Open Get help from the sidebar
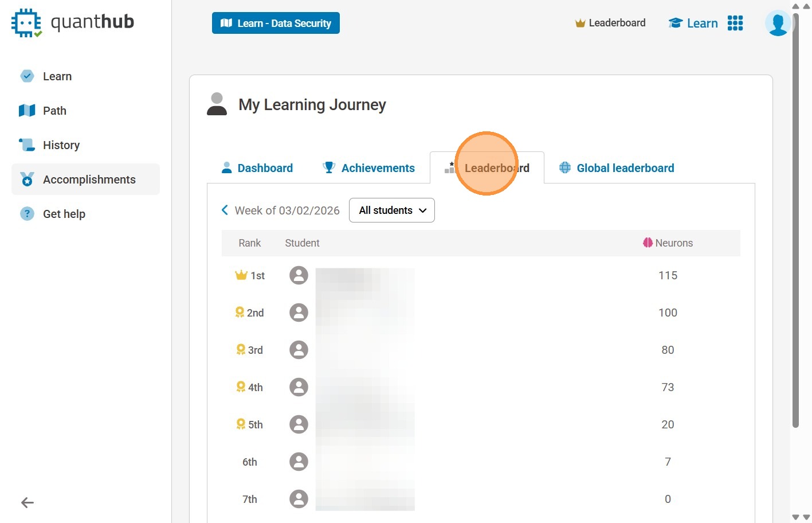The height and width of the screenshot is (523, 812). click(64, 214)
